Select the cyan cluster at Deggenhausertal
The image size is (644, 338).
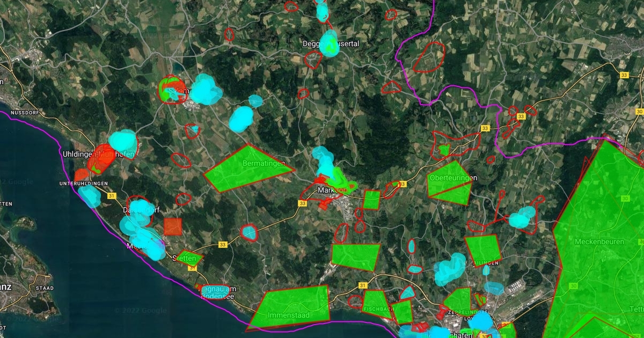tap(329, 45)
